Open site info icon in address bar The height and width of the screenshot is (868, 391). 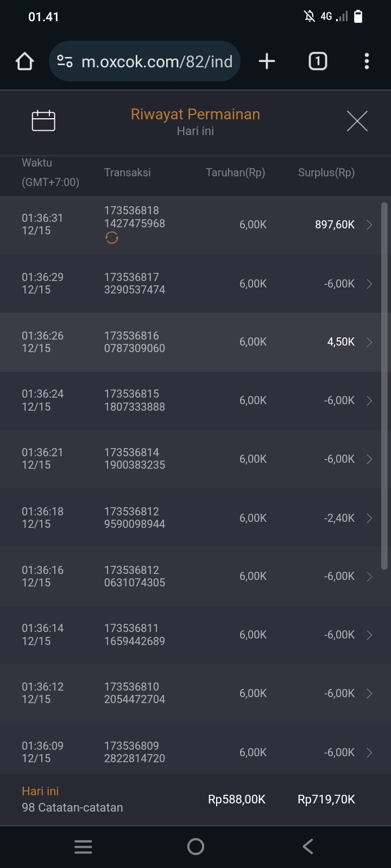pyautogui.click(x=65, y=61)
